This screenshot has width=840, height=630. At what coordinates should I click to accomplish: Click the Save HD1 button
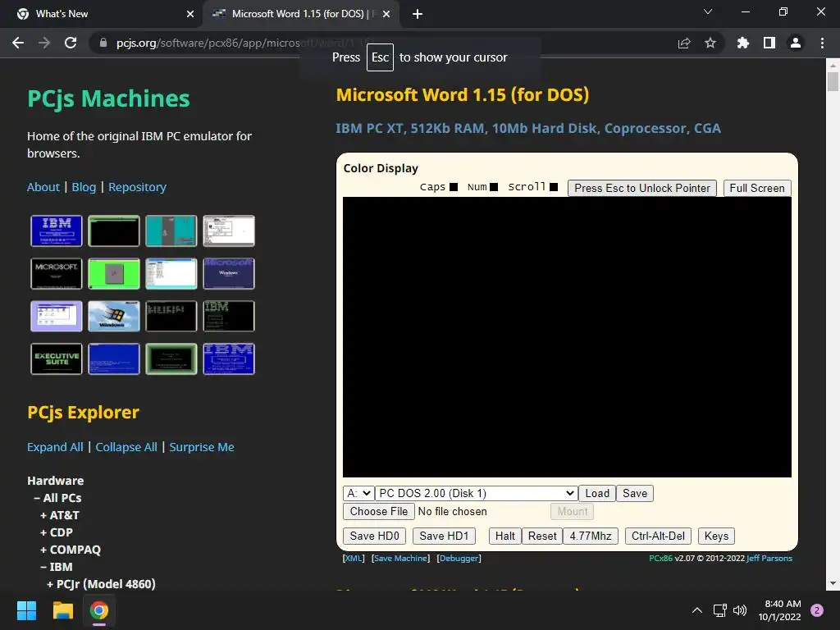tap(444, 536)
